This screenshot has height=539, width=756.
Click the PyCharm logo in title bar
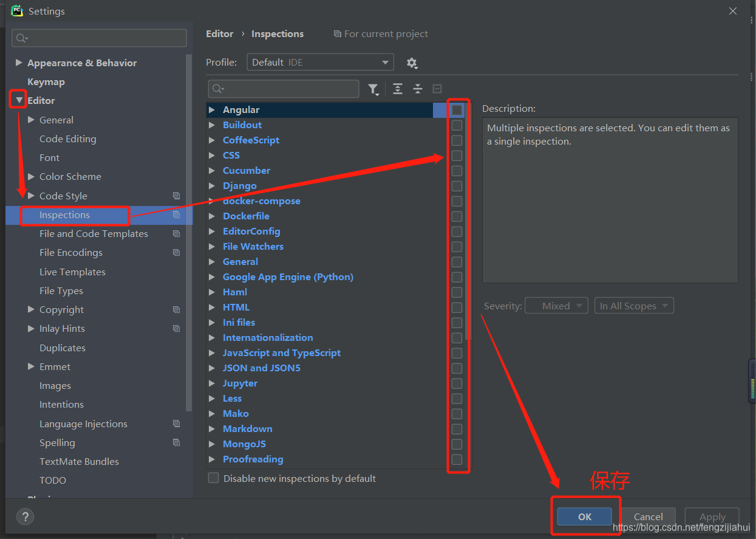(x=17, y=11)
